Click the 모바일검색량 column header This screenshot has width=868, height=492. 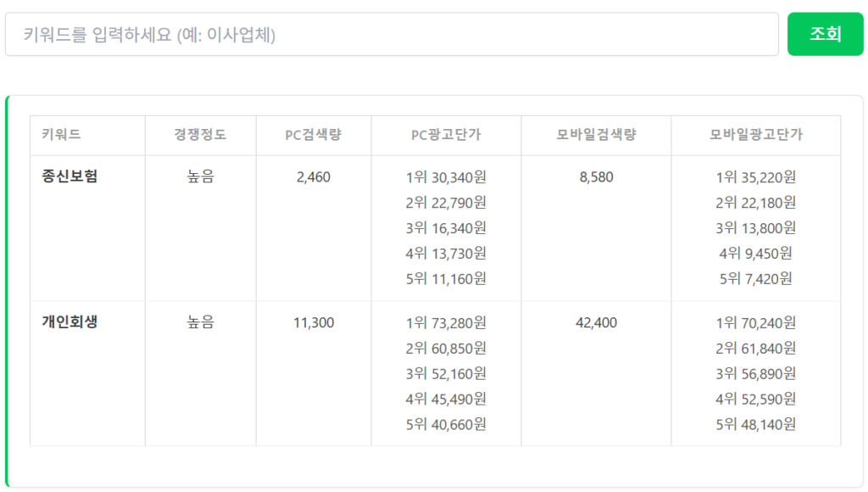596,134
